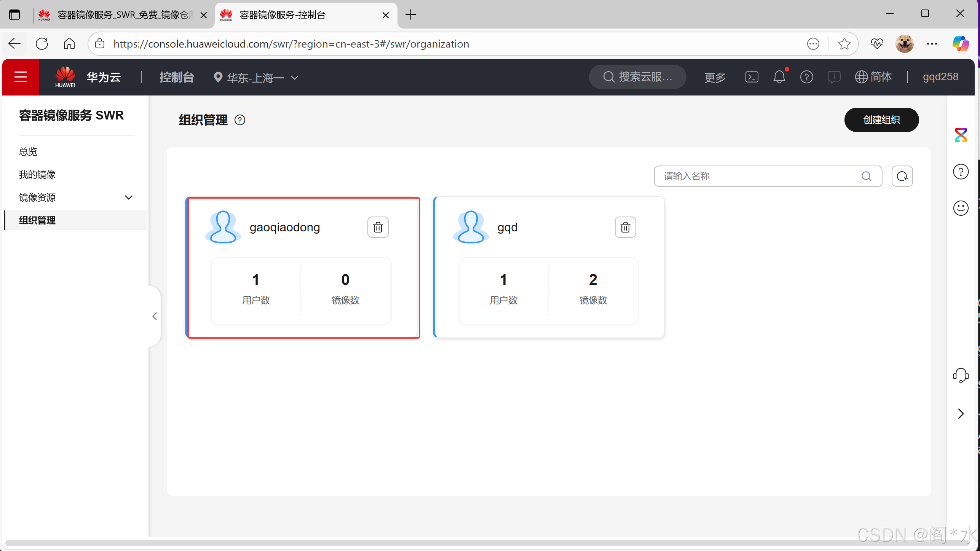Switch to the 容器镜像服务_SWR browser tab

pos(123,15)
